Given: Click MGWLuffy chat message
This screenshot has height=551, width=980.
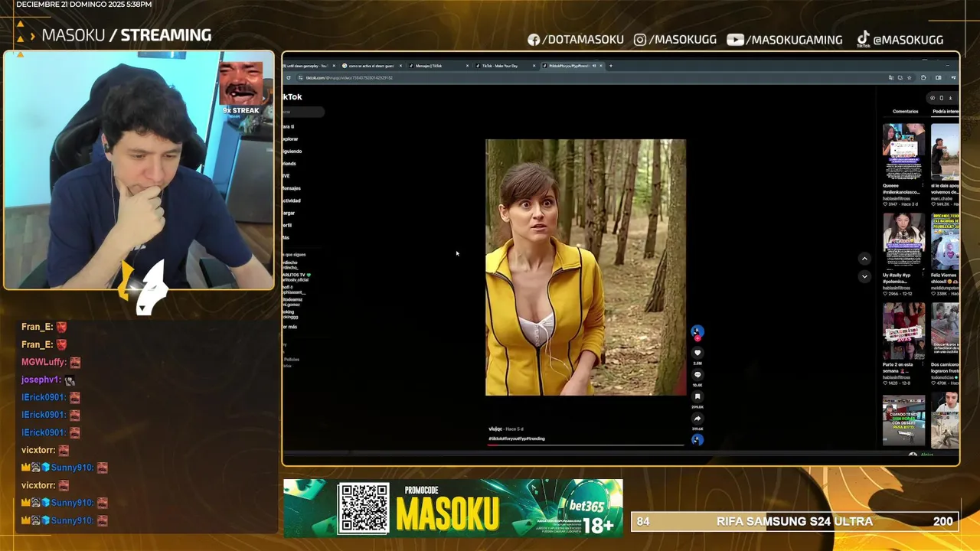Looking at the screenshot, I should pos(51,362).
